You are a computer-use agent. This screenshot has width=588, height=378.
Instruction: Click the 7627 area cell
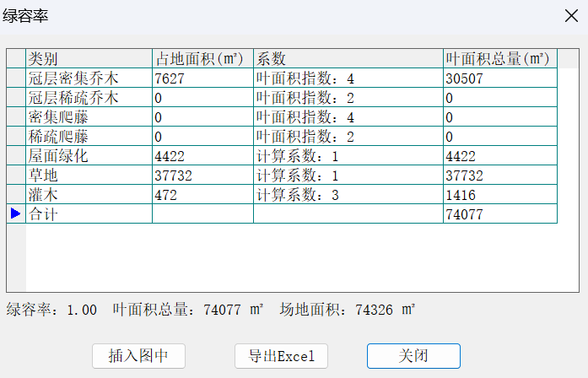[202, 78]
